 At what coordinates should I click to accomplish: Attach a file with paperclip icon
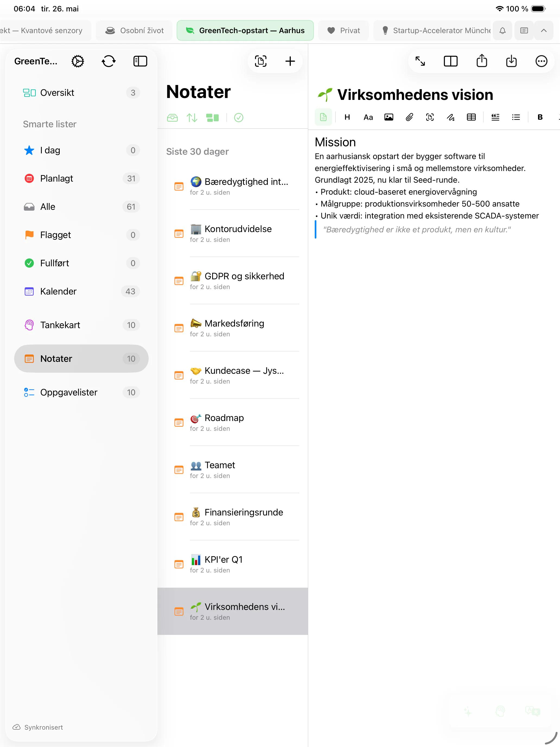409,117
